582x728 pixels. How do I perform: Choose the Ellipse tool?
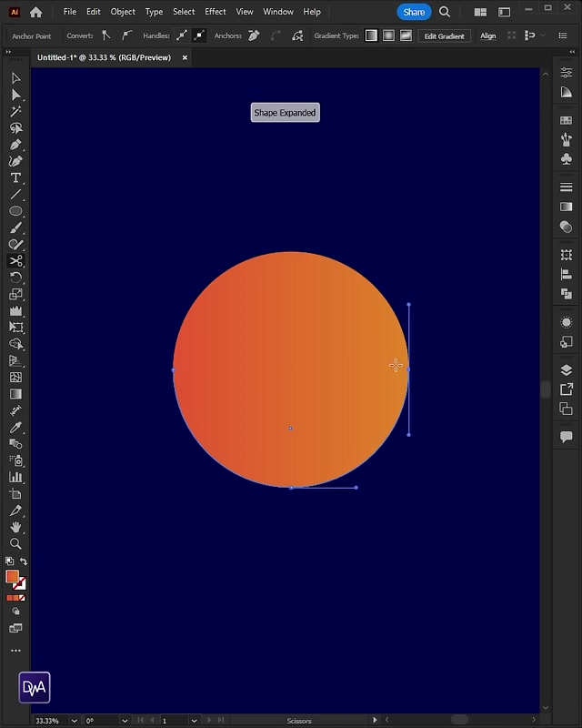coord(15,211)
